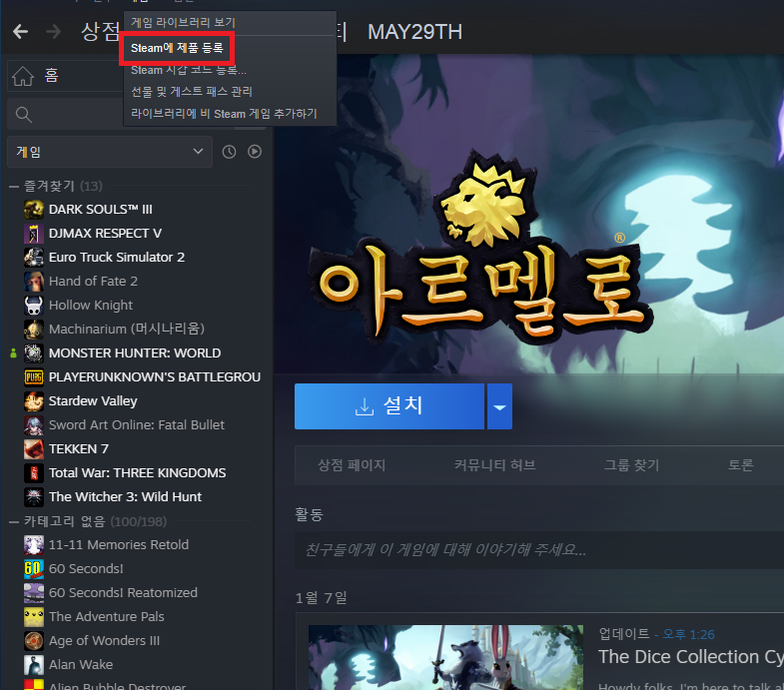784x691 pixels.
Task: Go forward with the right arrow
Action: 53,32
